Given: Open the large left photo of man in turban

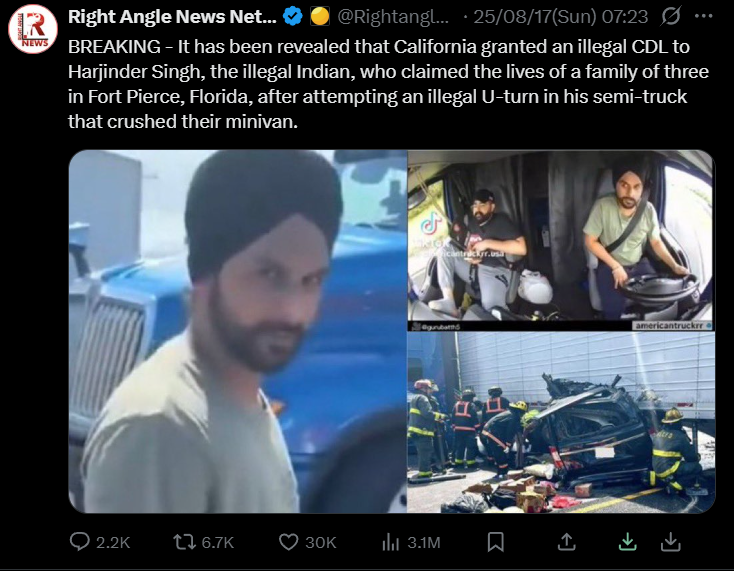Looking at the screenshot, I should (x=237, y=331).
